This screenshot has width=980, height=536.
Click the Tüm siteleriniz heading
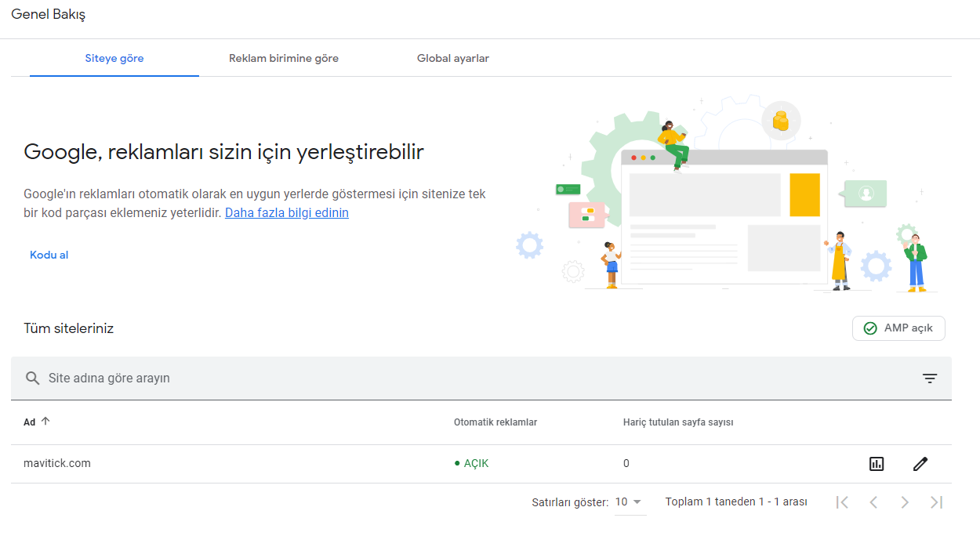coord(69,328)
